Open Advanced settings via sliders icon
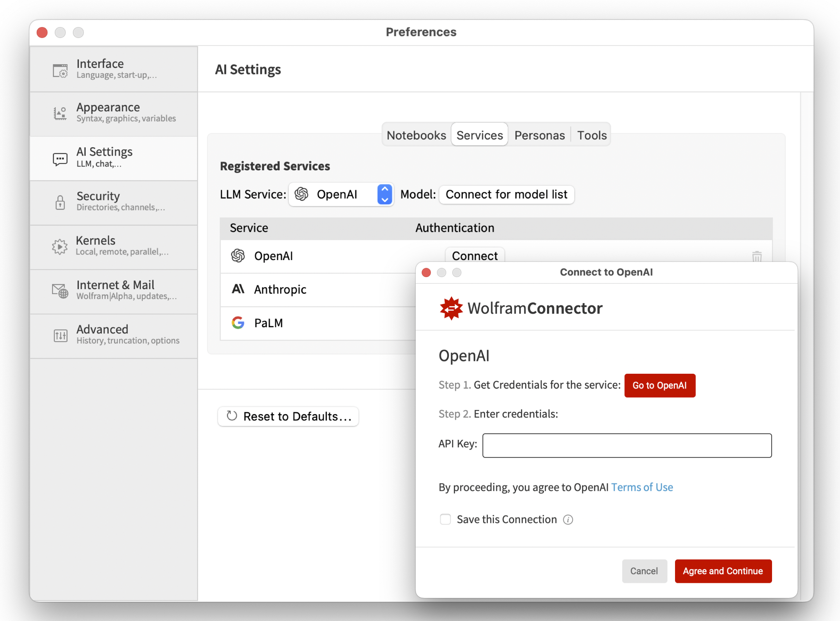Viewport: 840px width, 621px height. coord(60,335)
